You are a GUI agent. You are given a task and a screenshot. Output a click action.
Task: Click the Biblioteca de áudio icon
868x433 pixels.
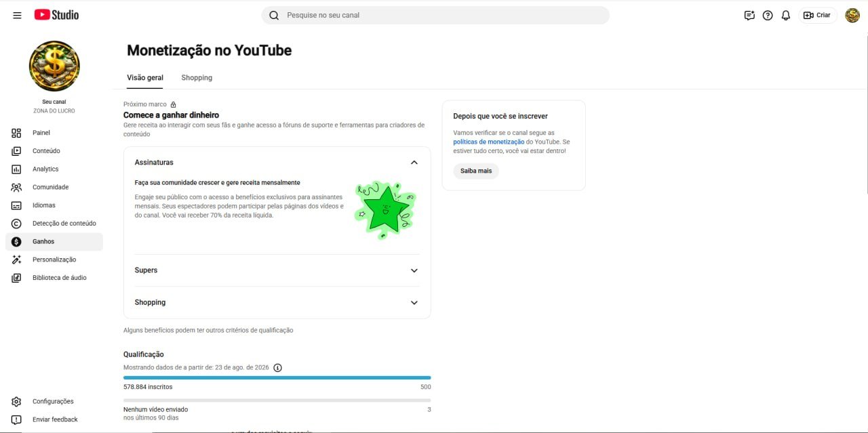coord(16,278)
